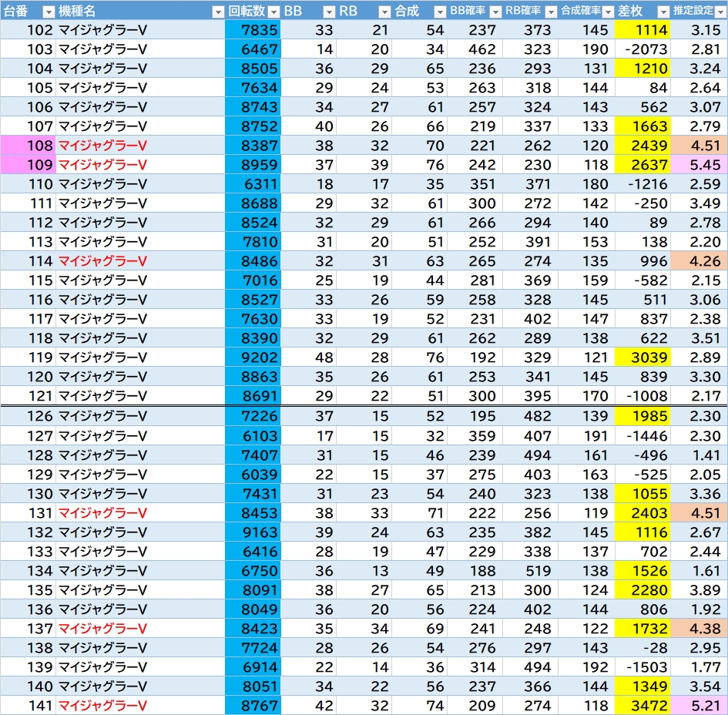Select 推定設定 cell 1.92 in row 136
The width and height of the screenshot is (728, 715).
tap(699, 609)
